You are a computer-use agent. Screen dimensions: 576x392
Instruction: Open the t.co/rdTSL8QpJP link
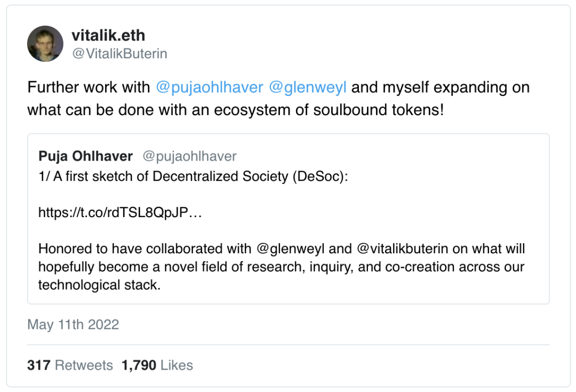(120, 213)
